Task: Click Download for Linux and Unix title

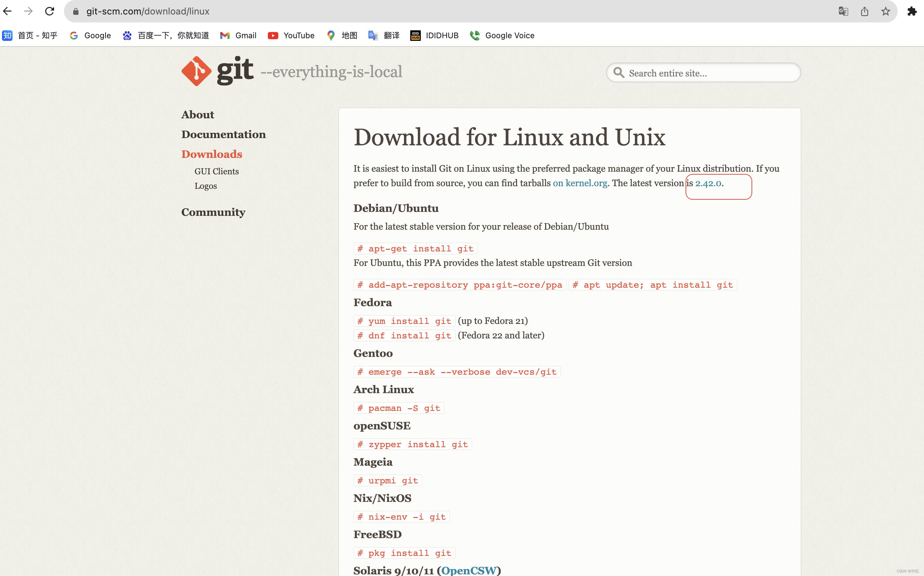Action: point(509,137)
